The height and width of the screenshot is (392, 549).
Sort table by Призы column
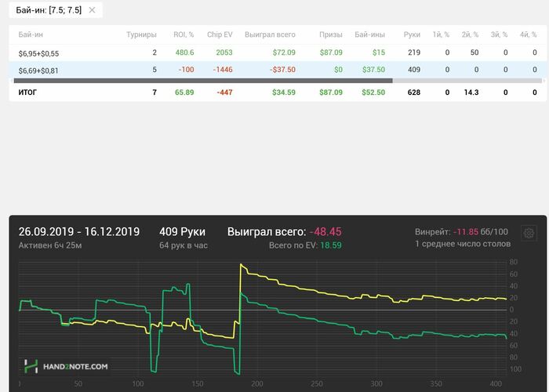tap(330, 34)
